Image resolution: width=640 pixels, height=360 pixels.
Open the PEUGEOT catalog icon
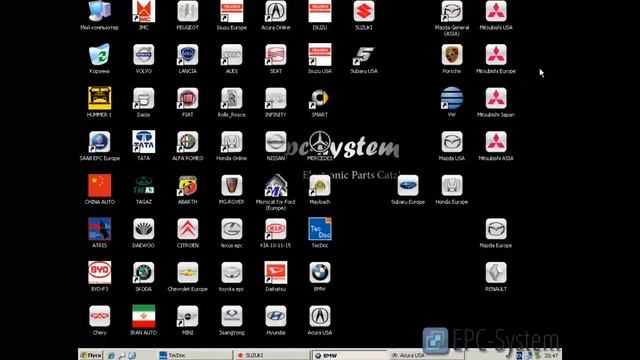(188, 11)
